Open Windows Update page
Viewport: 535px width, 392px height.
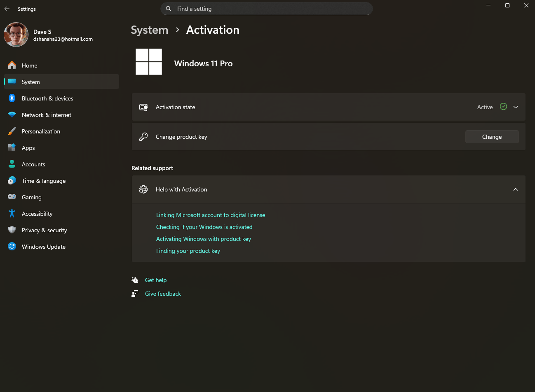[61, 247]
